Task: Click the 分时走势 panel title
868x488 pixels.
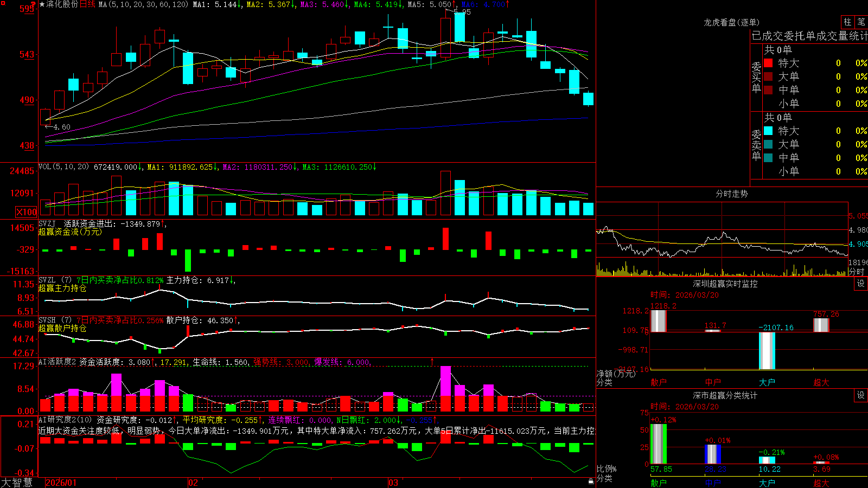Action: click(x=731, y=194)
